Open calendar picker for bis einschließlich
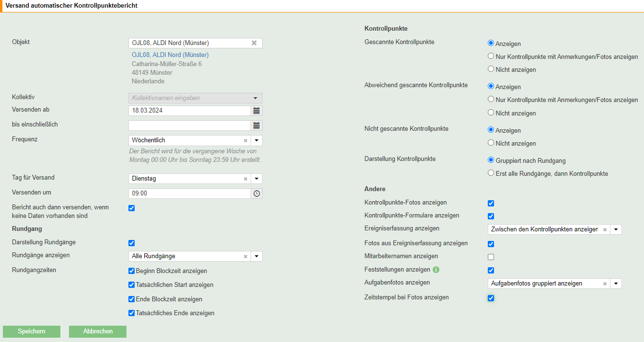The image size is (644, 342). point(257,125)
